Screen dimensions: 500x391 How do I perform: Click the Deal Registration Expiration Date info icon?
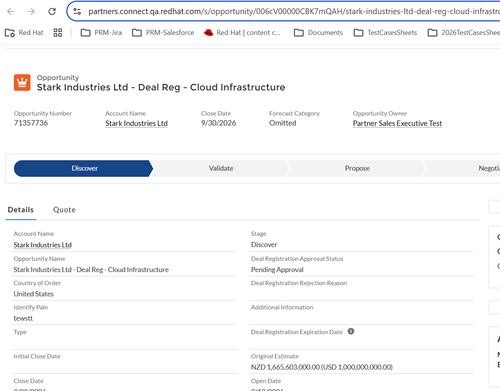tap(351, 331)
